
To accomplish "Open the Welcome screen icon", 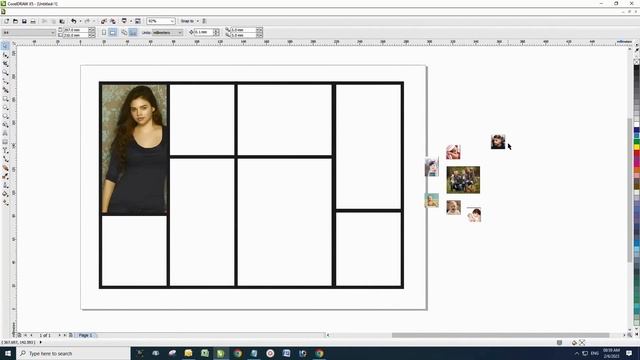I will click(x=138, y=21).
